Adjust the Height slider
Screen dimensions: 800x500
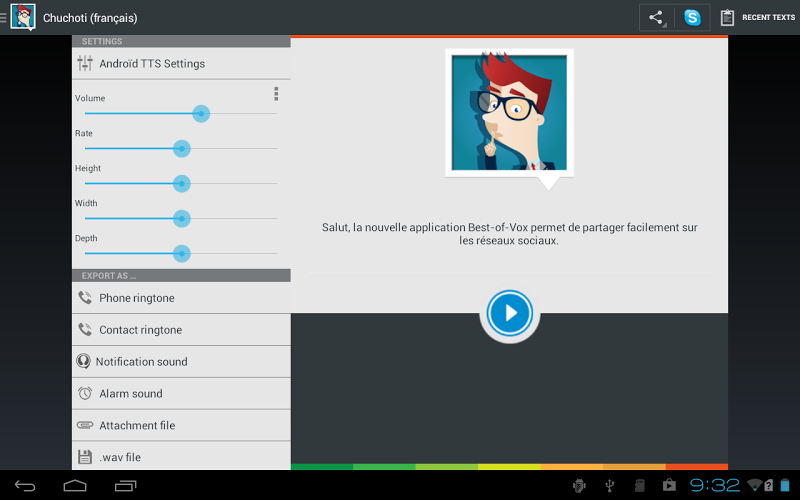[181, 183]
